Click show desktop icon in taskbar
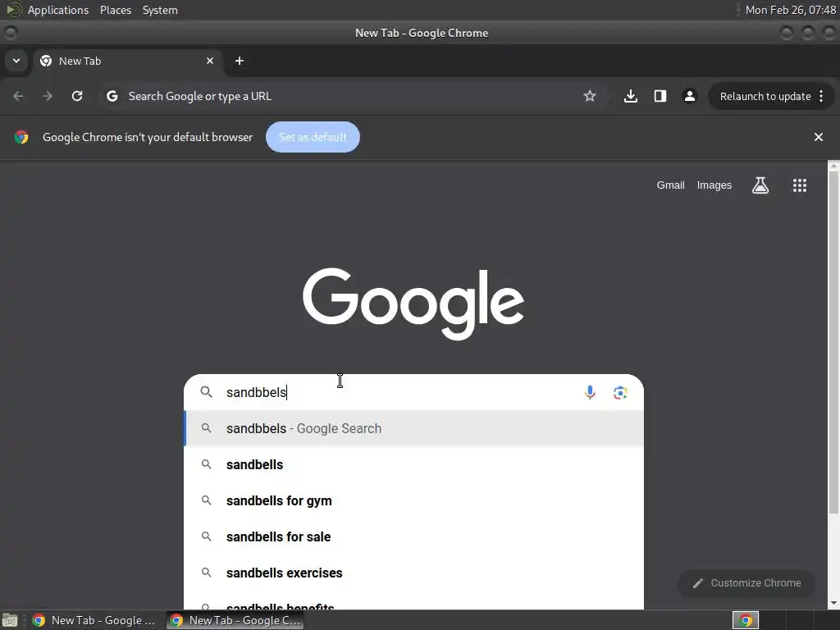The width and height of the screenshot is (840, 630). point(10,620)
